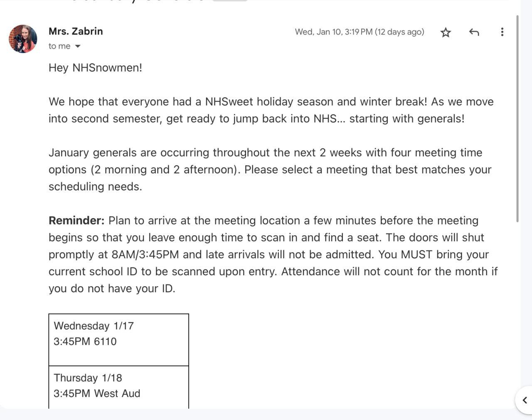Image resolution: width=532 pixels, height=420 pixels.
Task: Star the email from Mrs. Zabrin
Action: point(446,32)
